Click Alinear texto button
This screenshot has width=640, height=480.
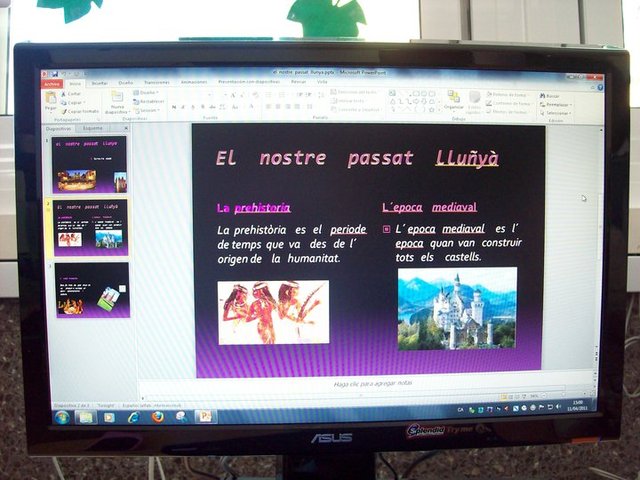tap(348, 101)
